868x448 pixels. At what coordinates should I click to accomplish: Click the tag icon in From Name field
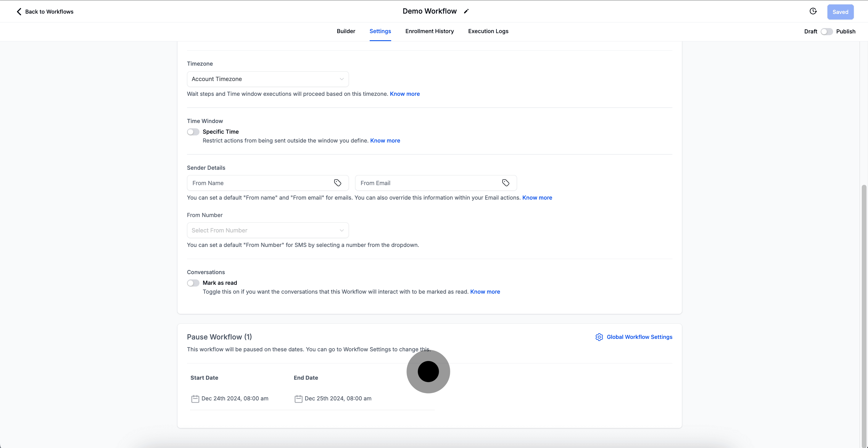[337, 183]
